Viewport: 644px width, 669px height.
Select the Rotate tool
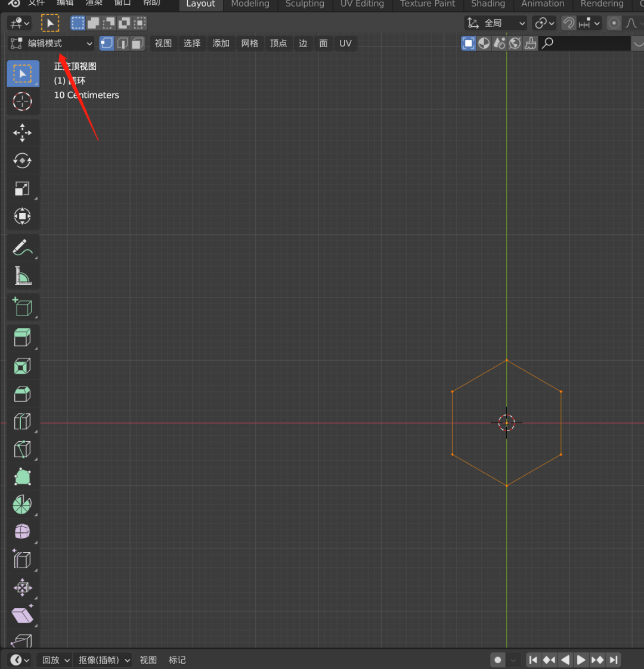(x=22, y=160)
